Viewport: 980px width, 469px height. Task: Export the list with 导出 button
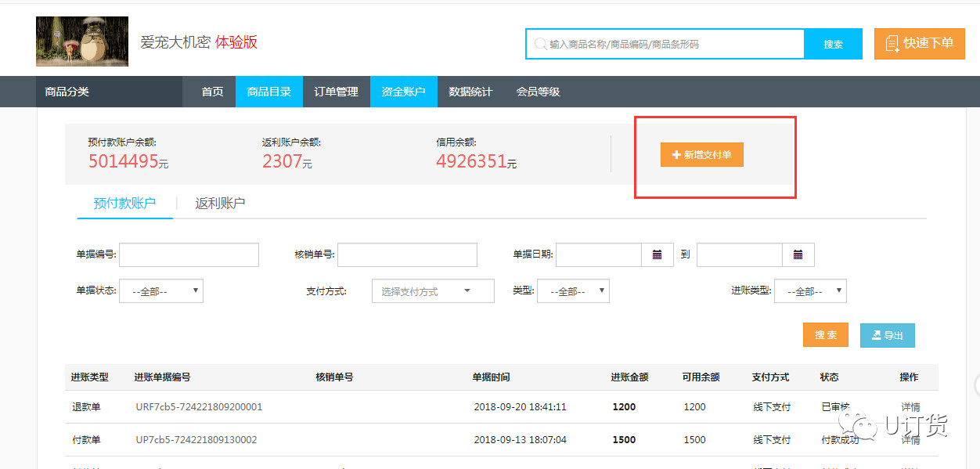pyautogui.click(x=887, y=335)
